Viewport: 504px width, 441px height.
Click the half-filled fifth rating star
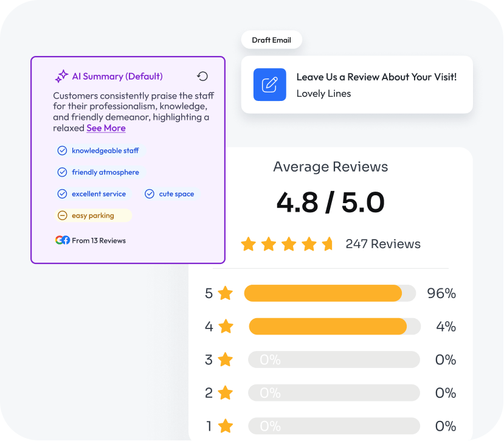[x=328, y=244]
